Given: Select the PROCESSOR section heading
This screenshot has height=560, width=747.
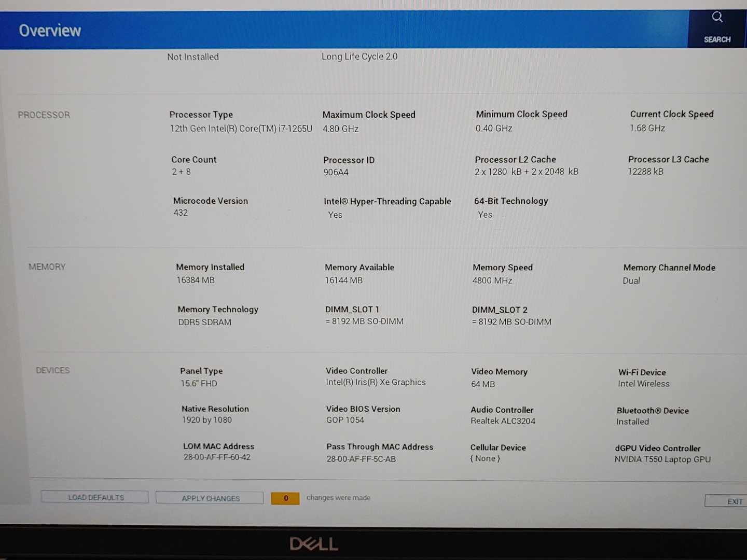Looking at the screenshot, I should point(44,115).
